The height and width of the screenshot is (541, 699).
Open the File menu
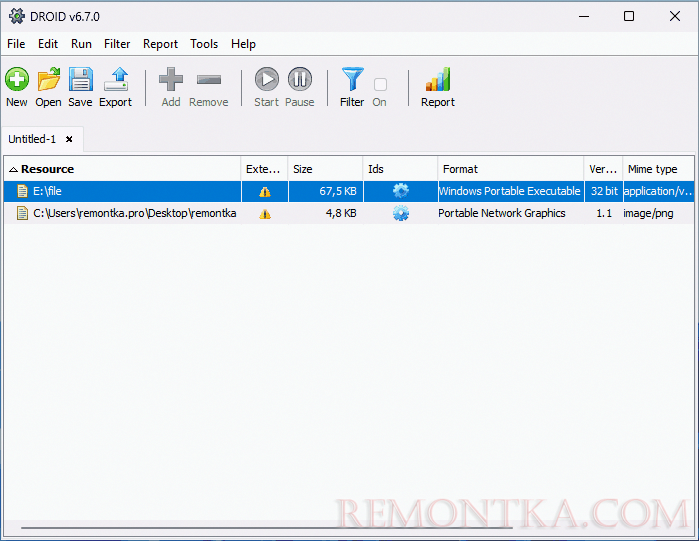[x=16, y=44]
